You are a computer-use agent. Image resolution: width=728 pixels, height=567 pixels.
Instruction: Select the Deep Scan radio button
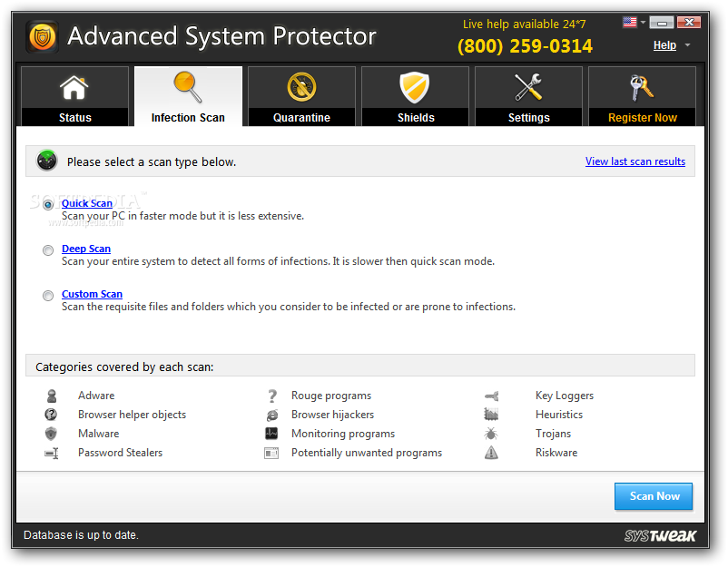[x=48, y=250]
